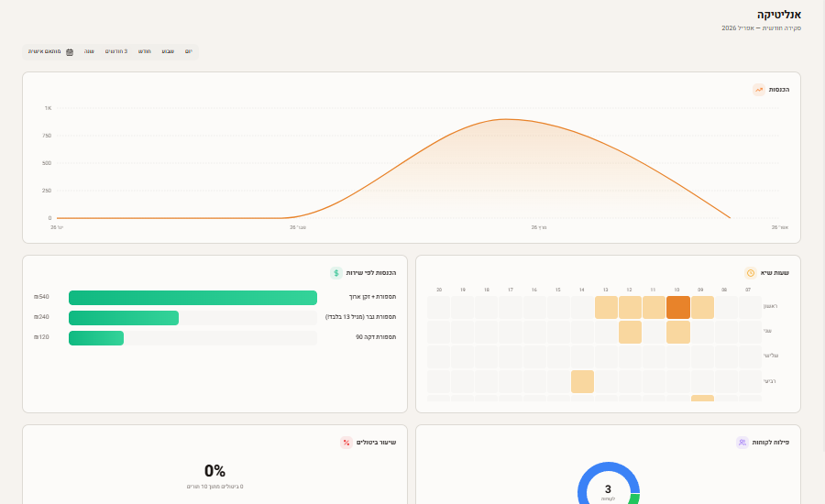
Task: Select the יום (day) time range tab
Action: [x=188, y=51]
